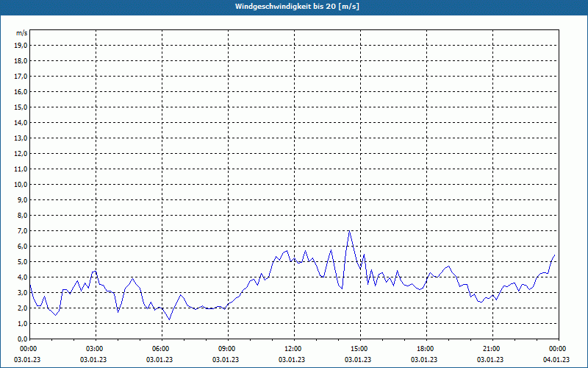Click the 13,0 y-axis label
588x368 pixels.
22,138
